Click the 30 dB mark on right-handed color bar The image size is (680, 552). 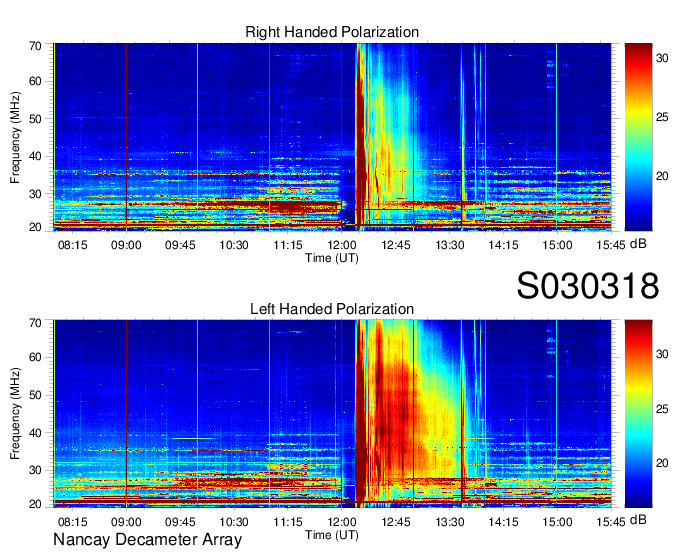coord(662,58)
